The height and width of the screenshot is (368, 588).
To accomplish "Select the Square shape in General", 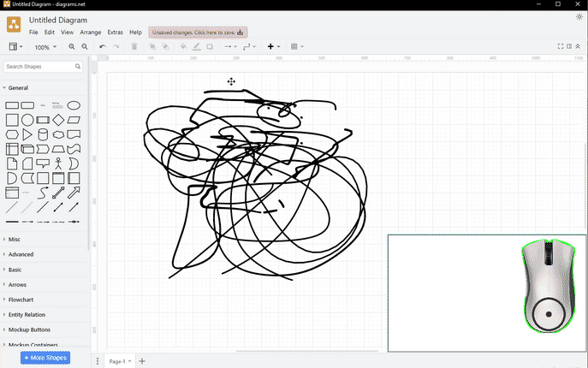I will 12,120.
